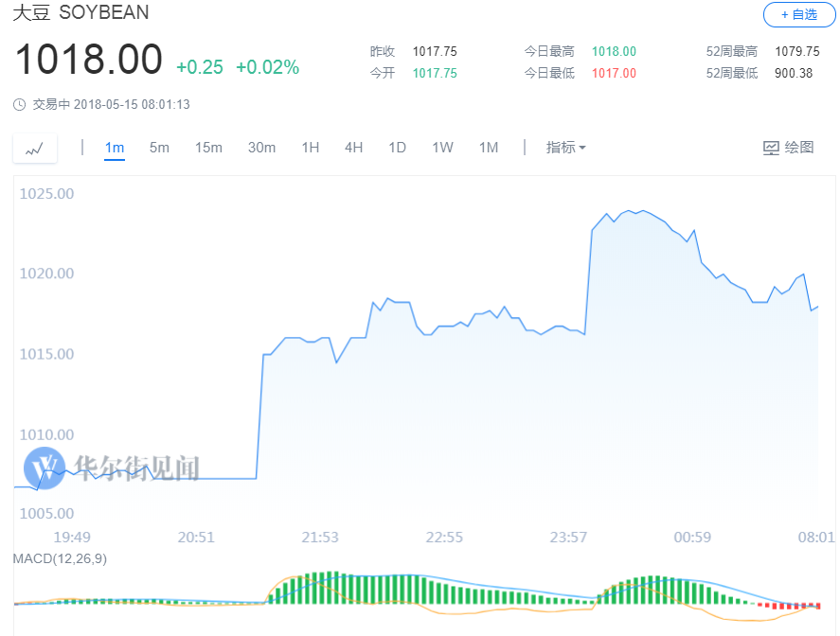Add soybean to watchlist with 自选
The width and height of the screenshot is (840, 636).
[798, 15]
